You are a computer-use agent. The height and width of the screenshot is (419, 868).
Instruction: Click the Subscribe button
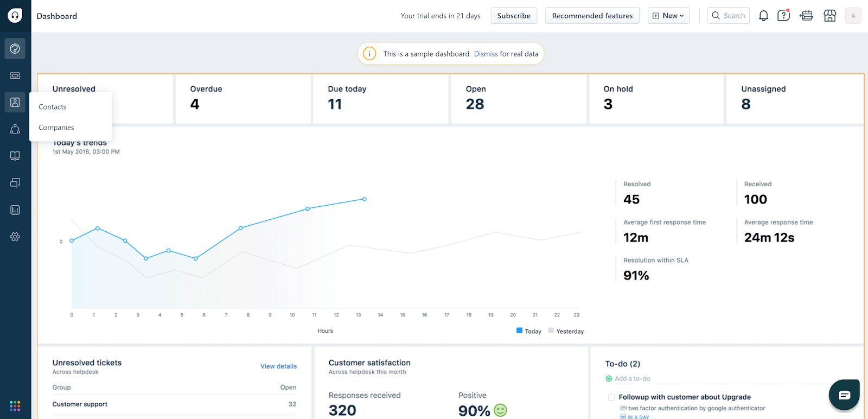[514, 16]
